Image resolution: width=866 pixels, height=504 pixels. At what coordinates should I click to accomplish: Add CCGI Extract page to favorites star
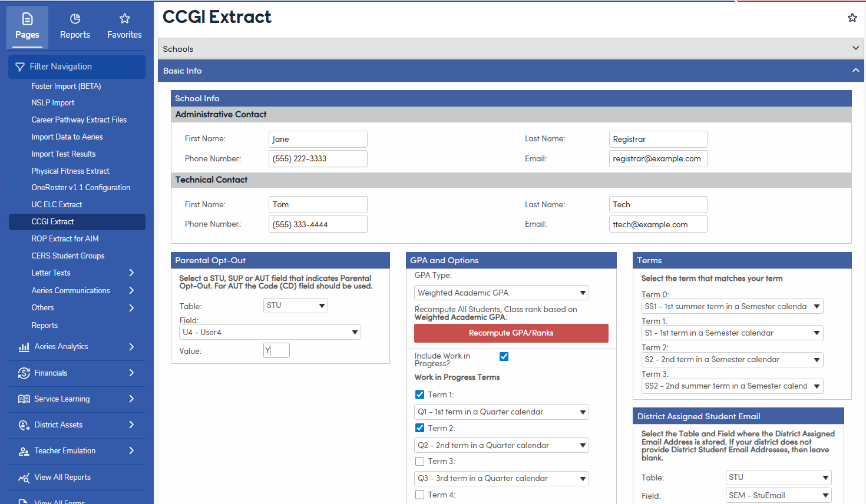[x=852, y=18]
